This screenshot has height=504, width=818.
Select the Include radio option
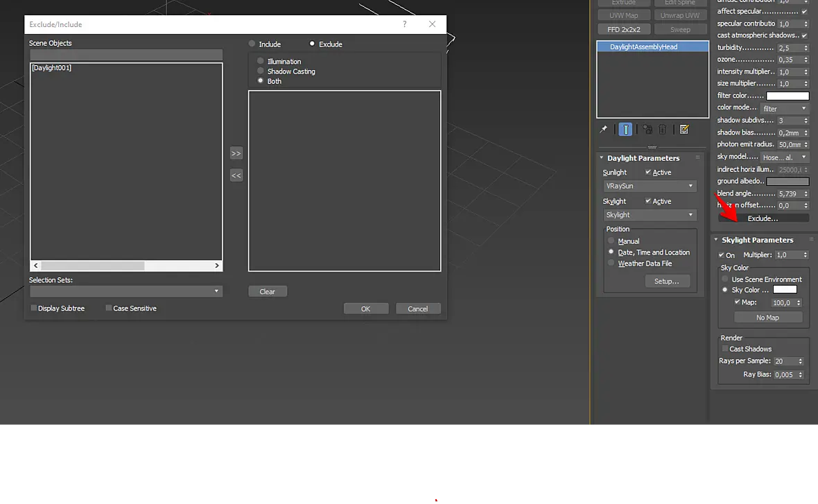pos(252,44)
